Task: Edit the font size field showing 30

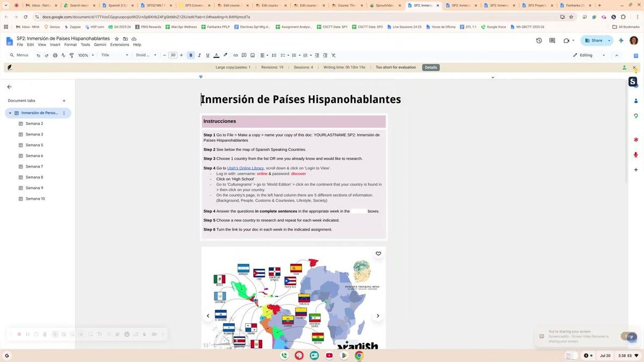Action: tap(173, 55)
